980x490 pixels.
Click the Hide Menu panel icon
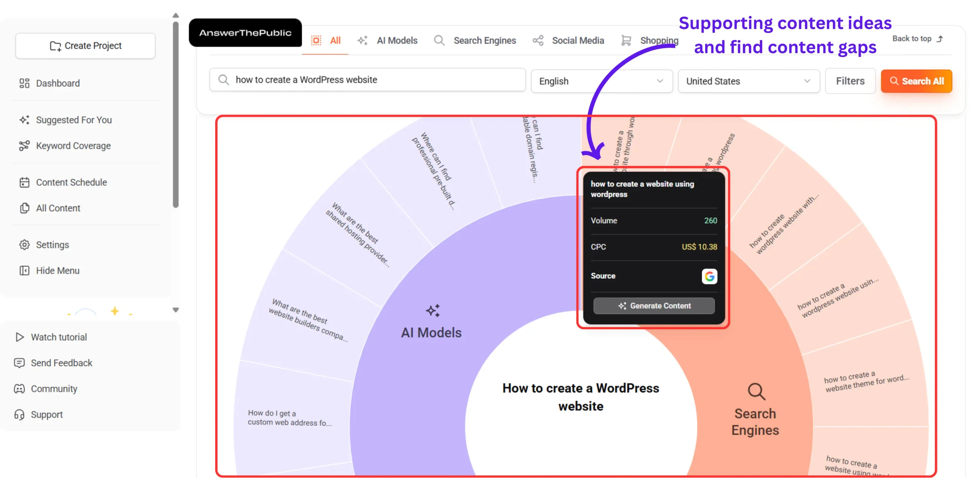click(24, 271)
